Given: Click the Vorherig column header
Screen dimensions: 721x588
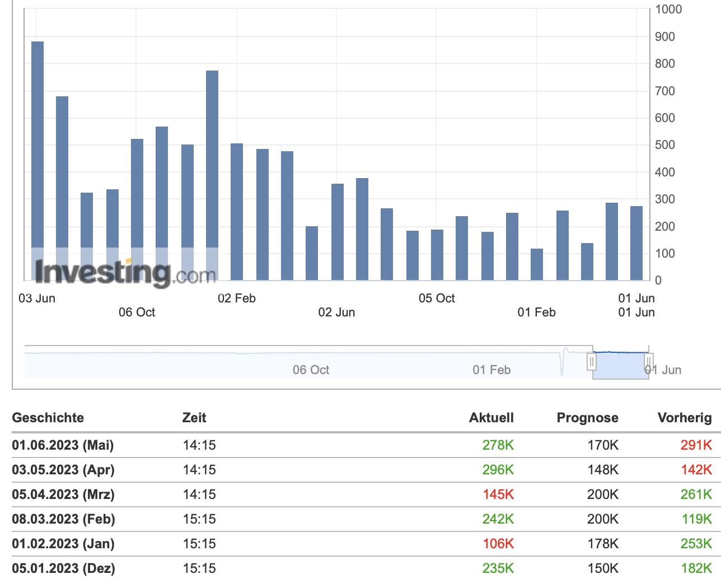Looking at the screenshot, I should pos(685,418).
